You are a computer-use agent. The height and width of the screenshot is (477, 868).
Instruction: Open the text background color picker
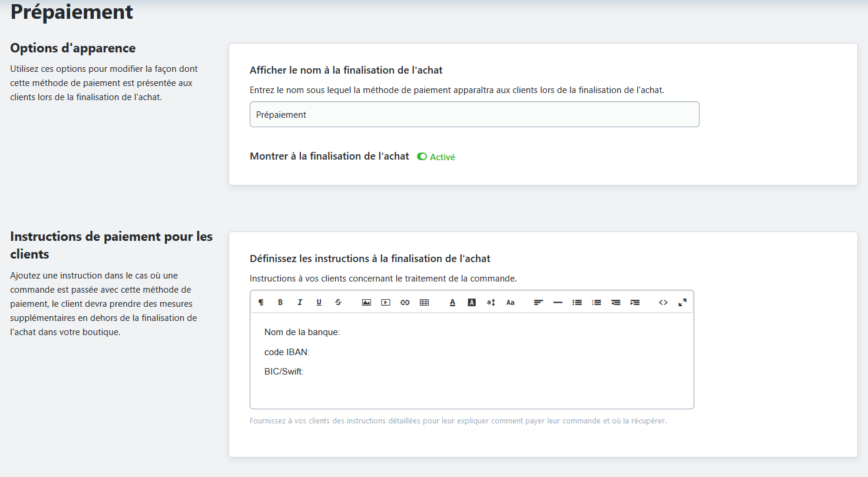[x=472, y=302]
